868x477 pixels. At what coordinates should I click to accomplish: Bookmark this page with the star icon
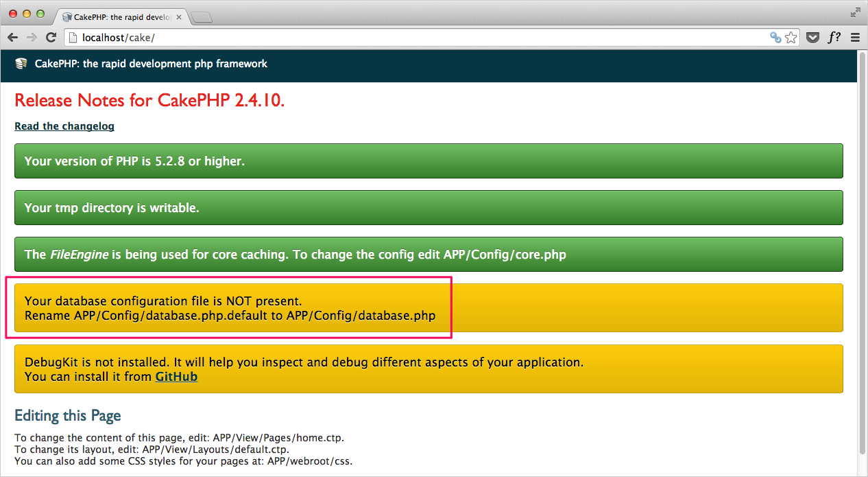(791, 38)
